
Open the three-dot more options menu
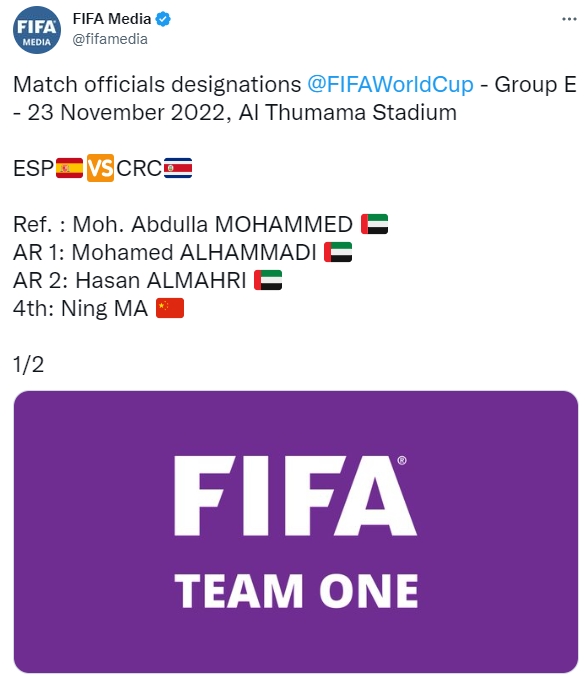coord(569,19)
